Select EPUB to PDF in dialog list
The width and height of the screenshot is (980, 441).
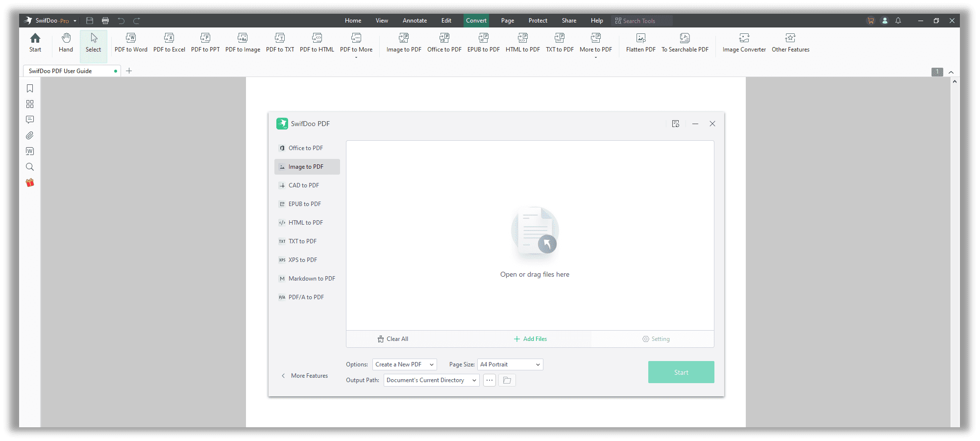coord(307,204)
